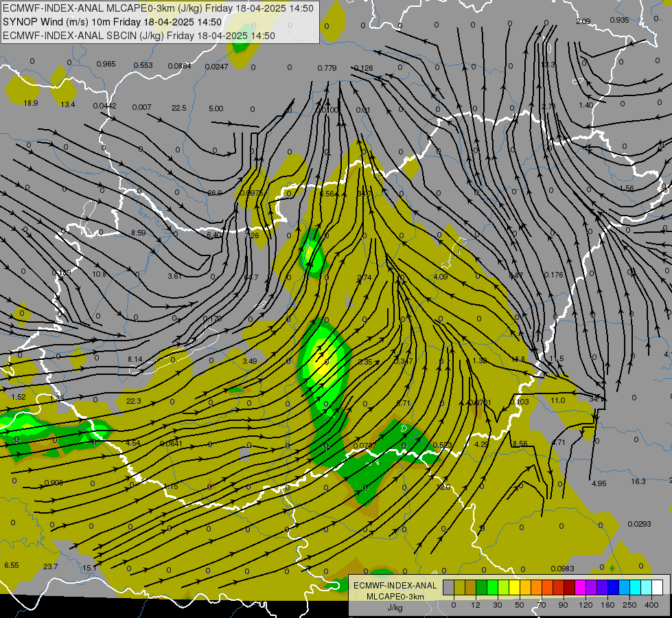
Task: Click the map value 1.40
Action: coord(586,105)
